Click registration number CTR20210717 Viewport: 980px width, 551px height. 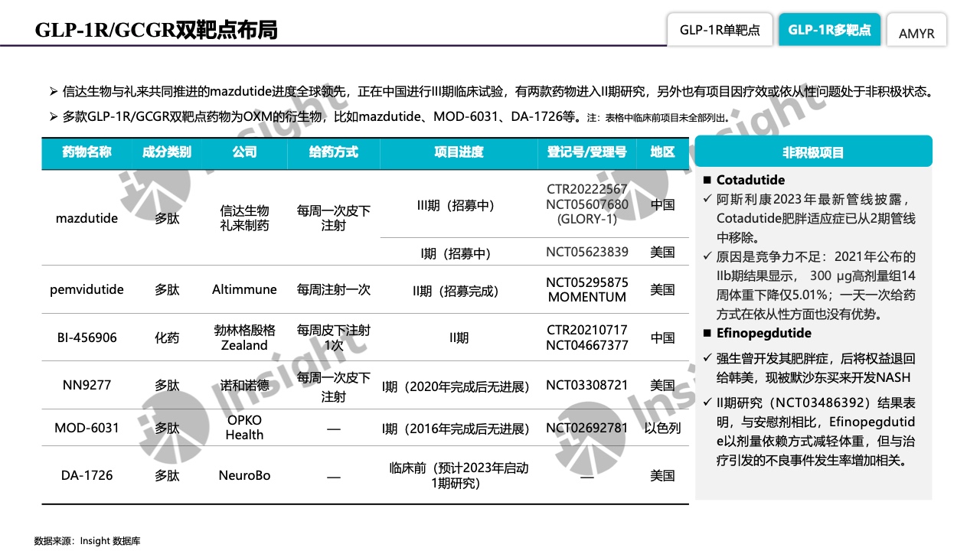tap(587, 330)
